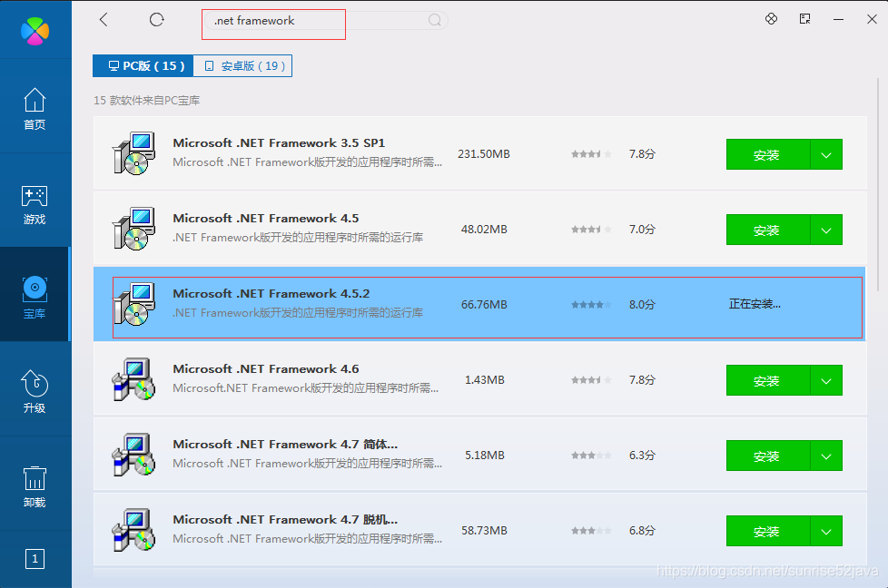Image resolution: width=888 pixels, height=588 pixels.
Task: Open Microsoft .NET Framework 4.7 简体 title
Action: click(x=285, y=444)
